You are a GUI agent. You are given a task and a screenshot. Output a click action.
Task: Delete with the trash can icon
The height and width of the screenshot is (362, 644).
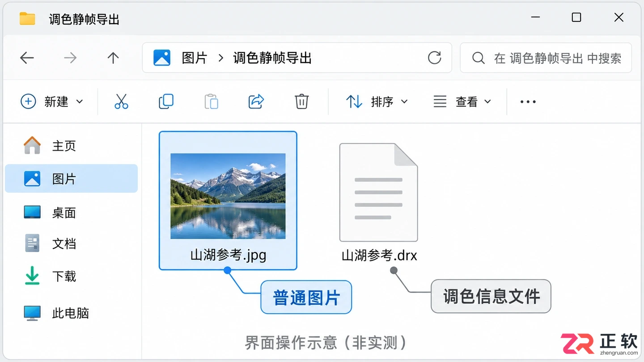pyautogui.click(x=302, y=101)
